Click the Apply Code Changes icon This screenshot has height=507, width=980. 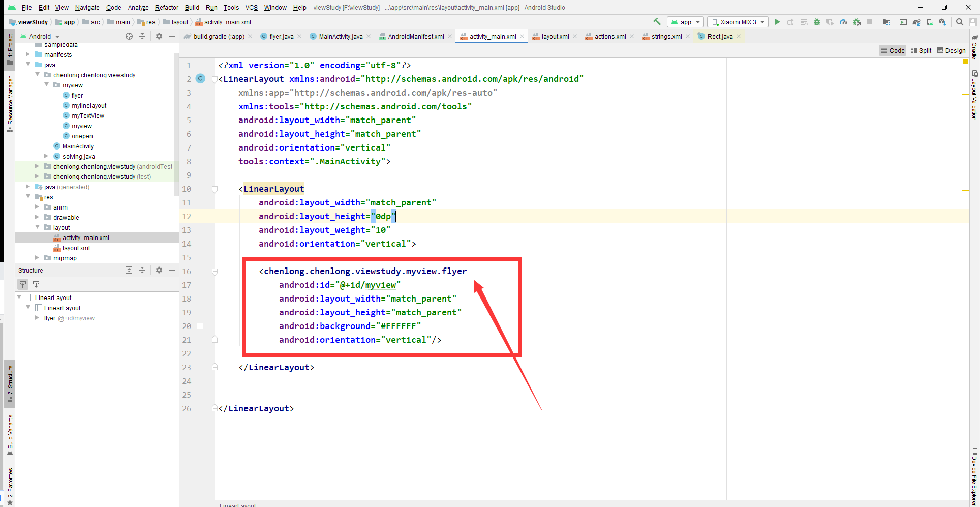pos(804,22)
